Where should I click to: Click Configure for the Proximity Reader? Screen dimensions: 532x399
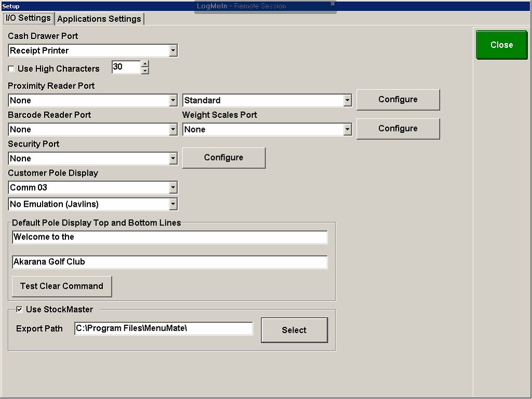398,100
